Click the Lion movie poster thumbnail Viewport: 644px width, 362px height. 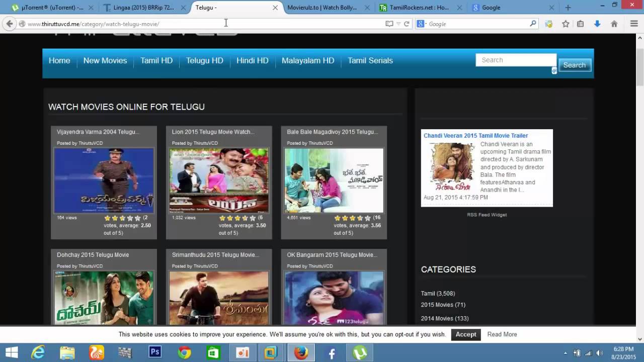219,180
